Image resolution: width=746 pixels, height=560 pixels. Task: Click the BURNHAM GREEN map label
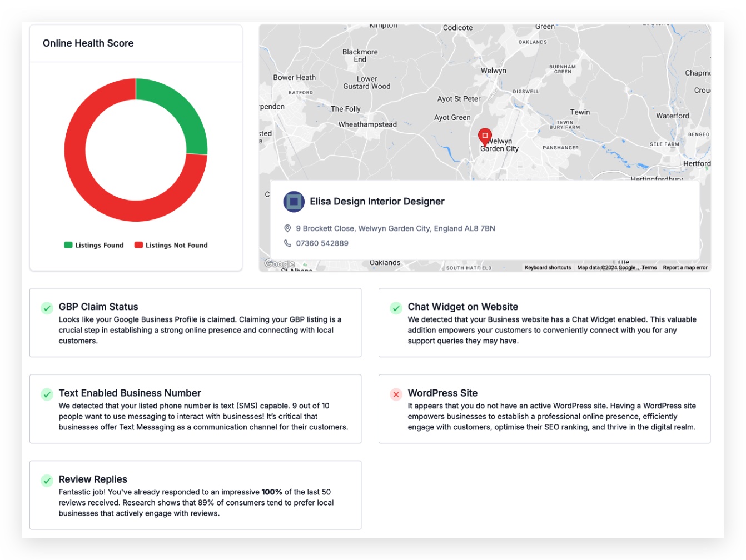coord(563,69)
